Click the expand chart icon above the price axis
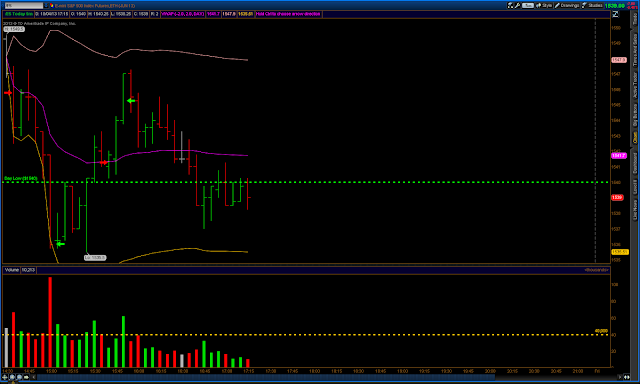 (615, 14)
